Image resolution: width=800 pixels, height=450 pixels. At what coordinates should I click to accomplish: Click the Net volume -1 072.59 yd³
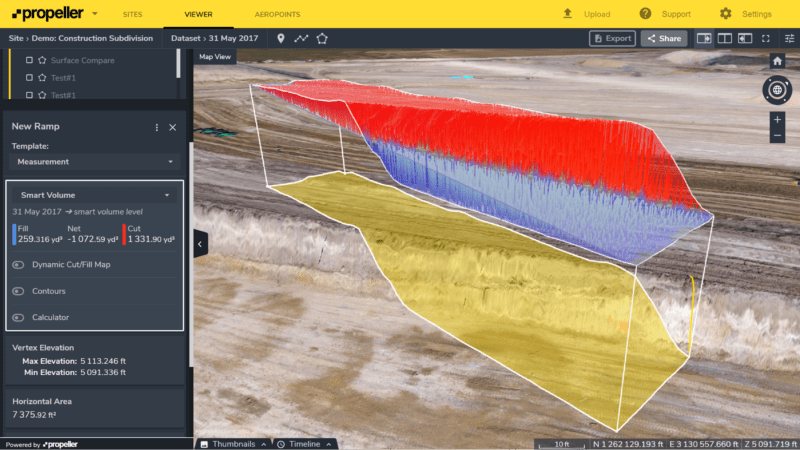[x=93, y=239]
